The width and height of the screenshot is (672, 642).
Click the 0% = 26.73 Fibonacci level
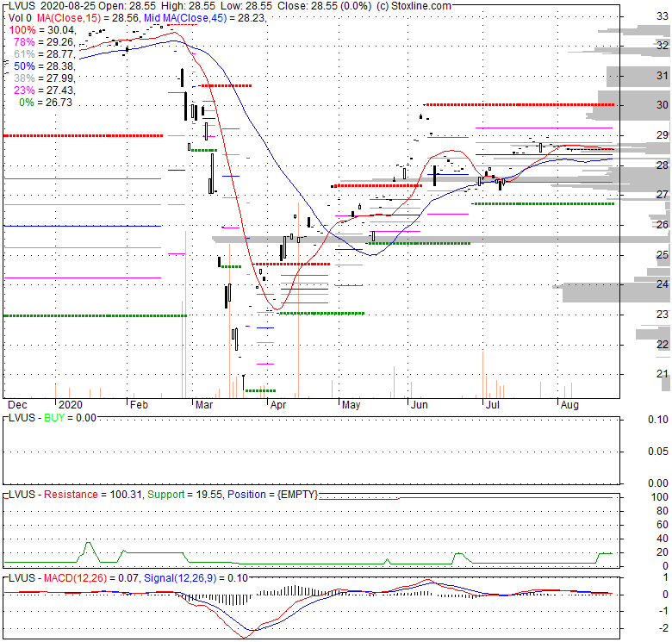tap(46, 102)
